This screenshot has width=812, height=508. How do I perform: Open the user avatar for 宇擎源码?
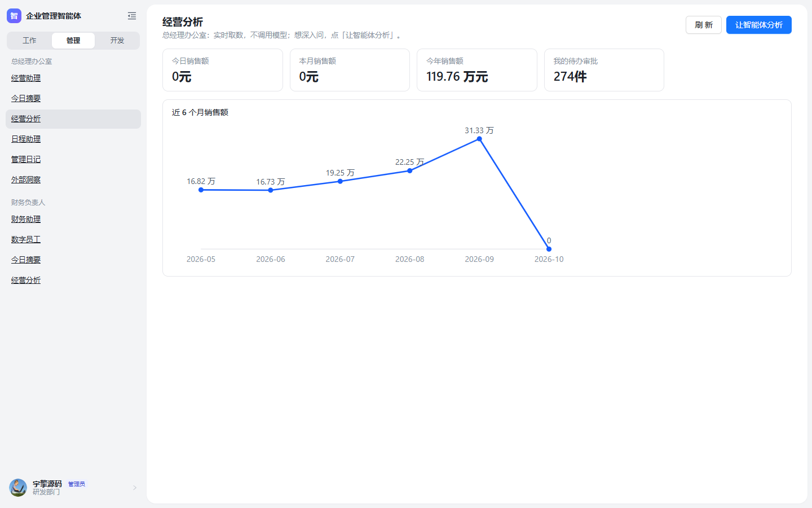point(18,488)
